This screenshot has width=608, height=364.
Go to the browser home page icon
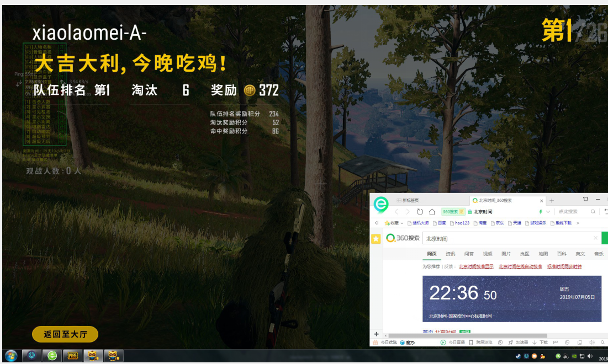coord(432,212)
